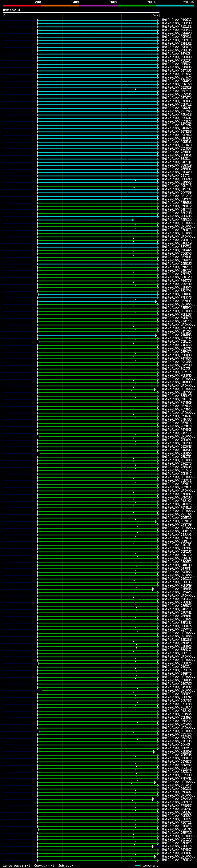Click the orange ~40% identity legend bar
Screen dimensions: 197x868
tap(60, 6)
